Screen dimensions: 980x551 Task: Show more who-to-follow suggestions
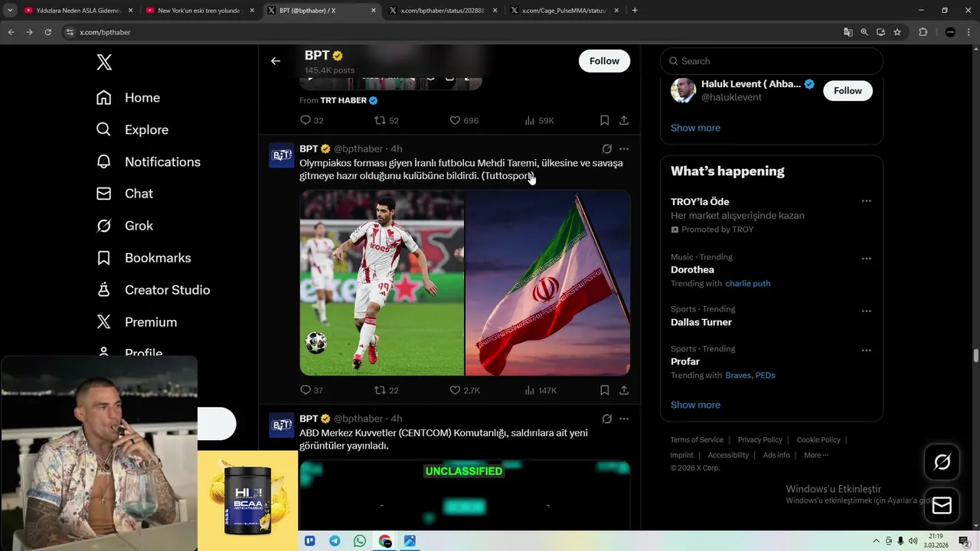[x=695, y=128]
